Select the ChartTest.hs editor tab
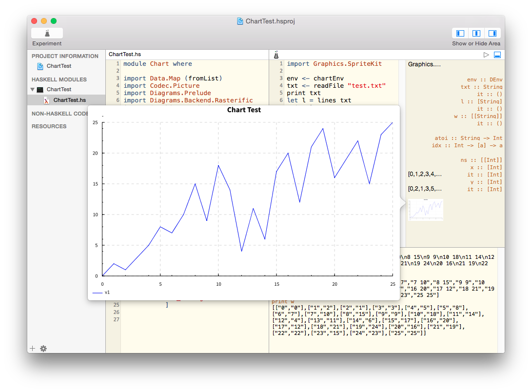 click(125, 55)
